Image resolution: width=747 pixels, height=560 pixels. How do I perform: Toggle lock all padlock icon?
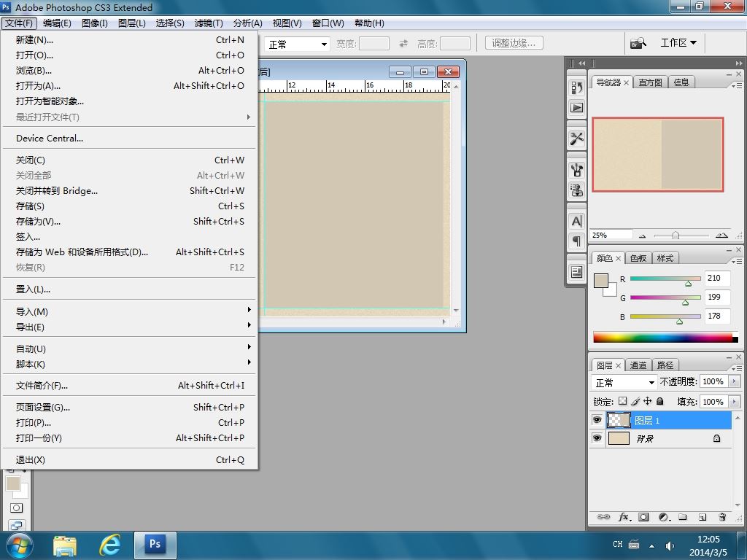pyautogui.click(x=659, y=401)
